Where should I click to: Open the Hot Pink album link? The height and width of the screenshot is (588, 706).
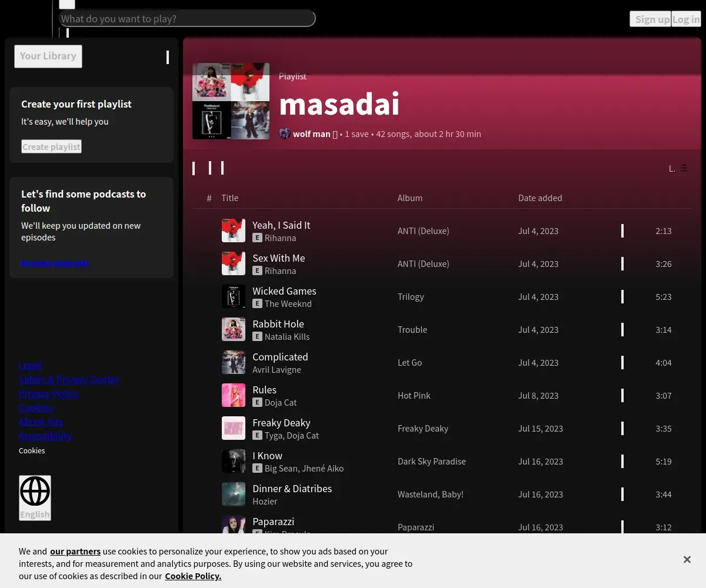pyautogui.click(x=414, y=395)
